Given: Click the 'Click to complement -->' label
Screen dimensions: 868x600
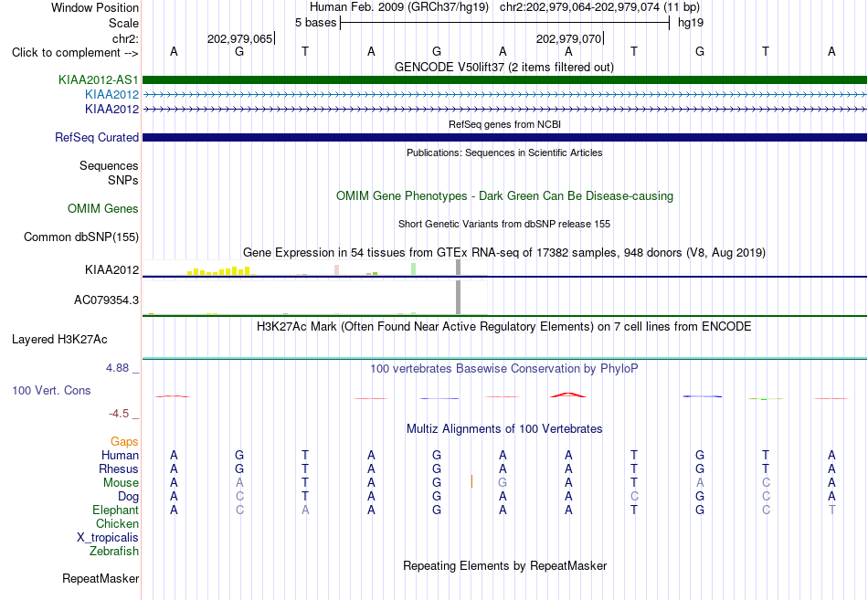Looking at the screenshot, I should (x=75, y=53).
